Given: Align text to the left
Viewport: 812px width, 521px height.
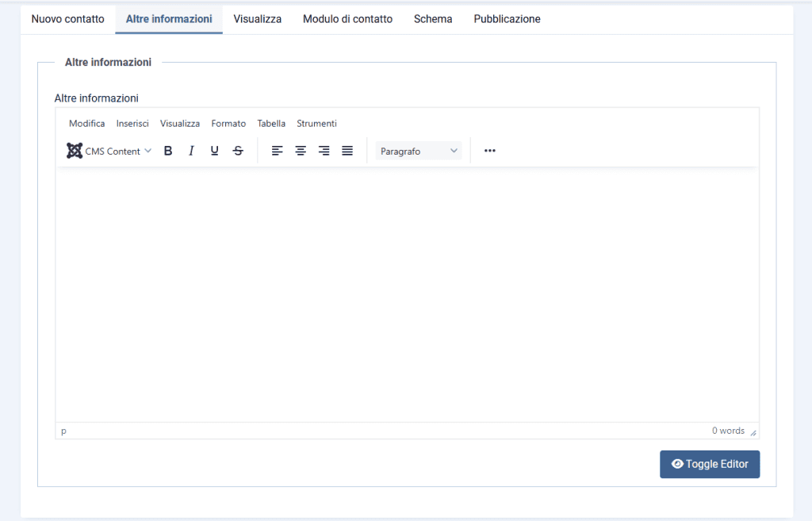Looking at the screenshot, I should pos(277,150).
